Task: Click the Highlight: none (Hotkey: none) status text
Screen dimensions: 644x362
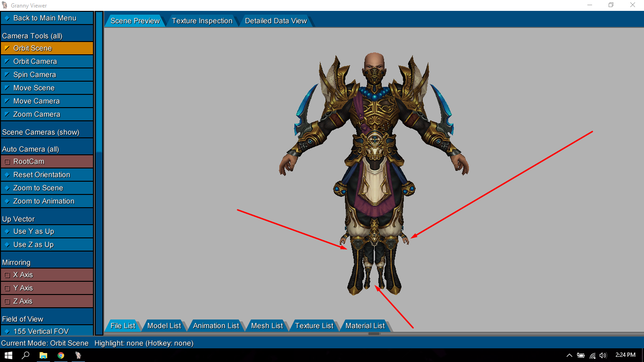Action: click(144, 343)
